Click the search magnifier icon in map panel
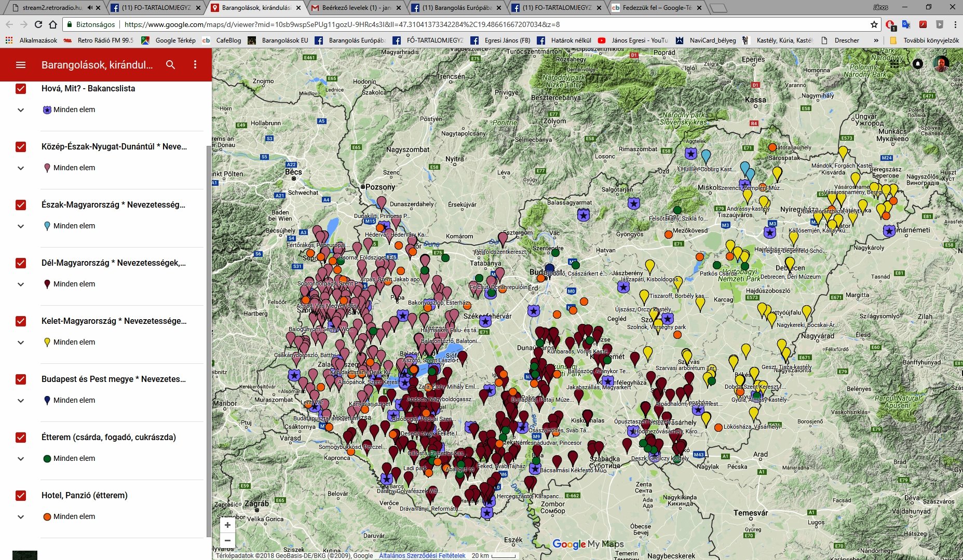This screenshot has height=560, width=963. tap(170, 65)
